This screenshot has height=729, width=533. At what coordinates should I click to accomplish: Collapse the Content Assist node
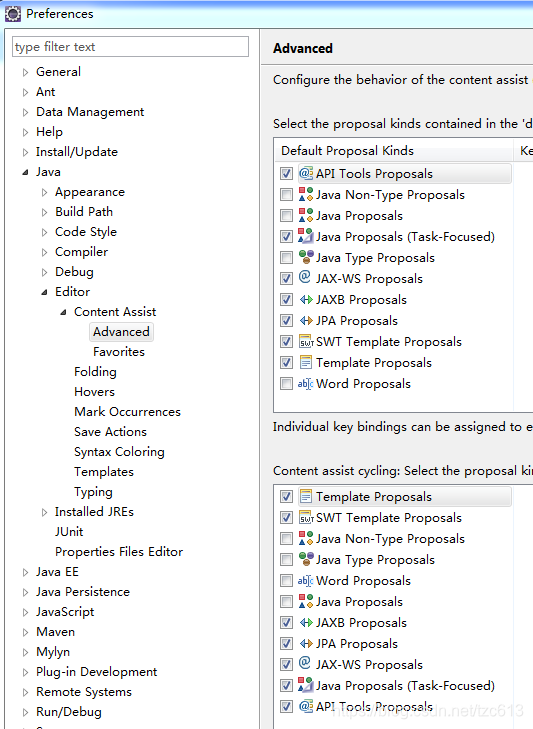coord(63,312)
